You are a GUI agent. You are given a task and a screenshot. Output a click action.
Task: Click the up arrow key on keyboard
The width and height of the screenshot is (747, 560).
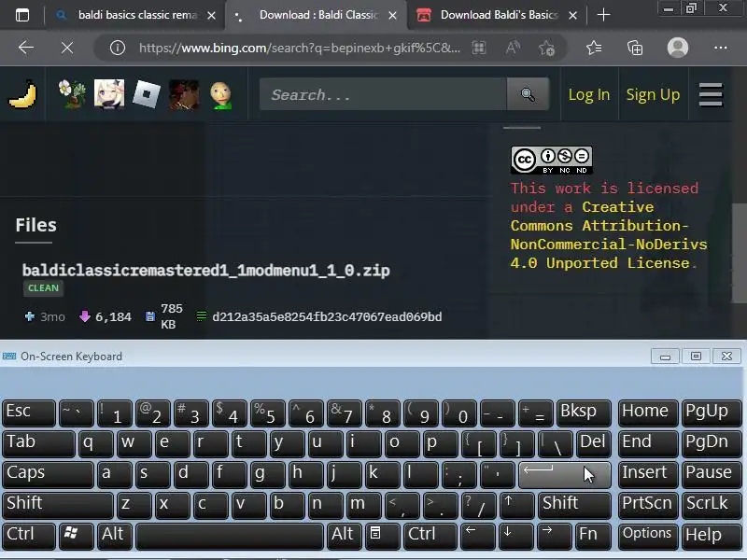(516, 505)
